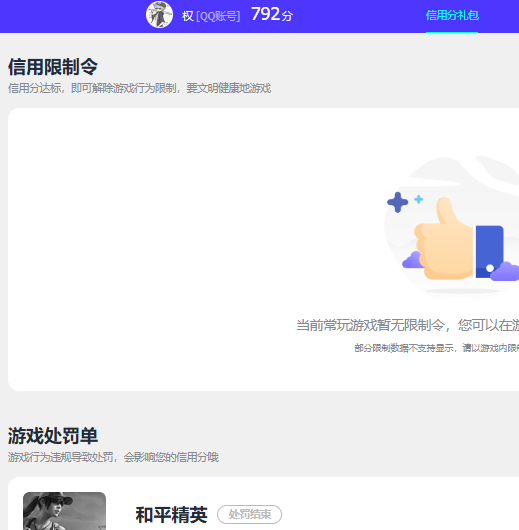519x530 pixels.
Task: Open the 权 [QQ账号] account name
Action: click(x=211, y=16)
